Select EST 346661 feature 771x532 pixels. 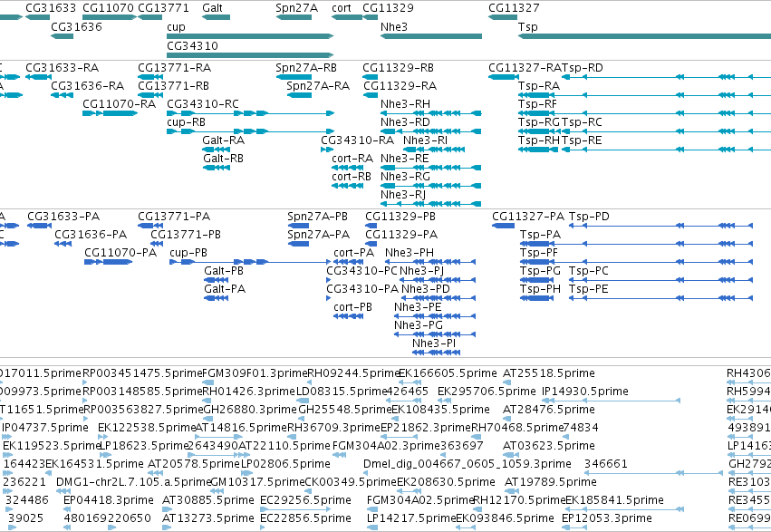pos(653,473)
